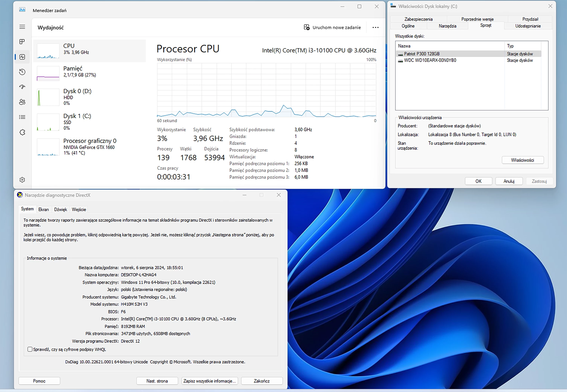The height and width of the screenshot is (392, 567).
Task: Click the 53994 handles count value
Action: point(214,158)
